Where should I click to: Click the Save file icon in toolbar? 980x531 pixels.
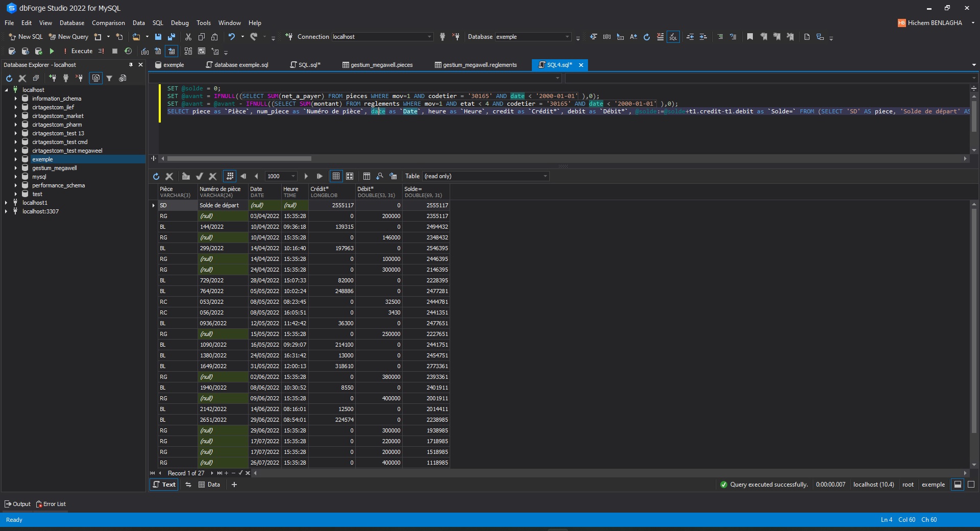coord(158,37)
